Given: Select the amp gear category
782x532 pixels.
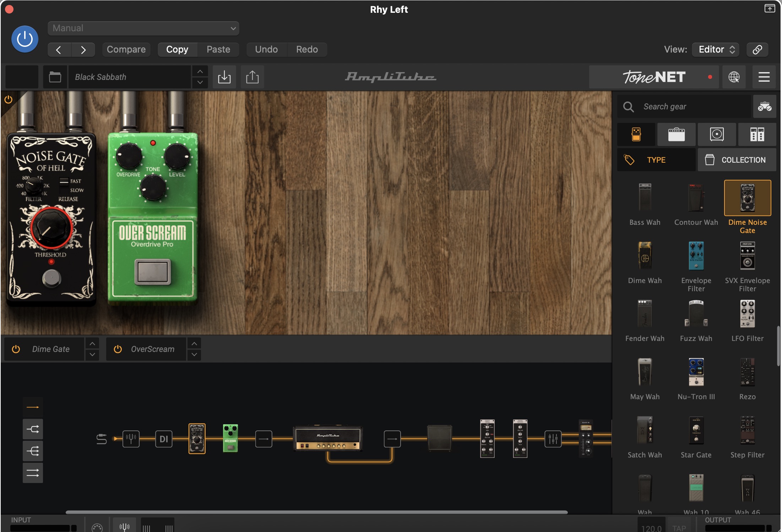Looking at the screenshot, I should (x=677, y=135).
